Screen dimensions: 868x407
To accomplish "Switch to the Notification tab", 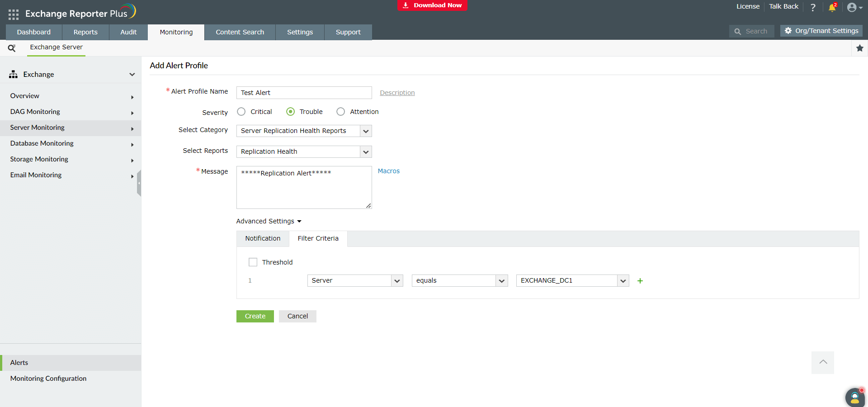I will coord(262,238).
